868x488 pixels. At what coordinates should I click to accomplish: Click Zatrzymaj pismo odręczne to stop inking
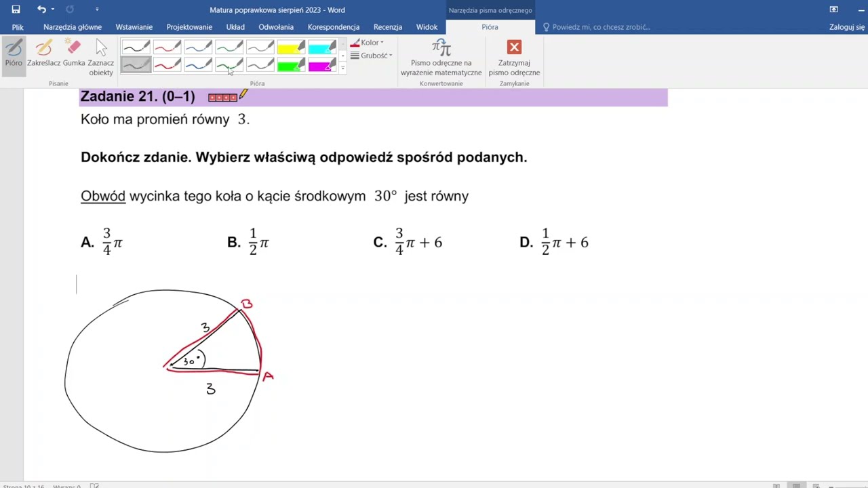point(514,58)
